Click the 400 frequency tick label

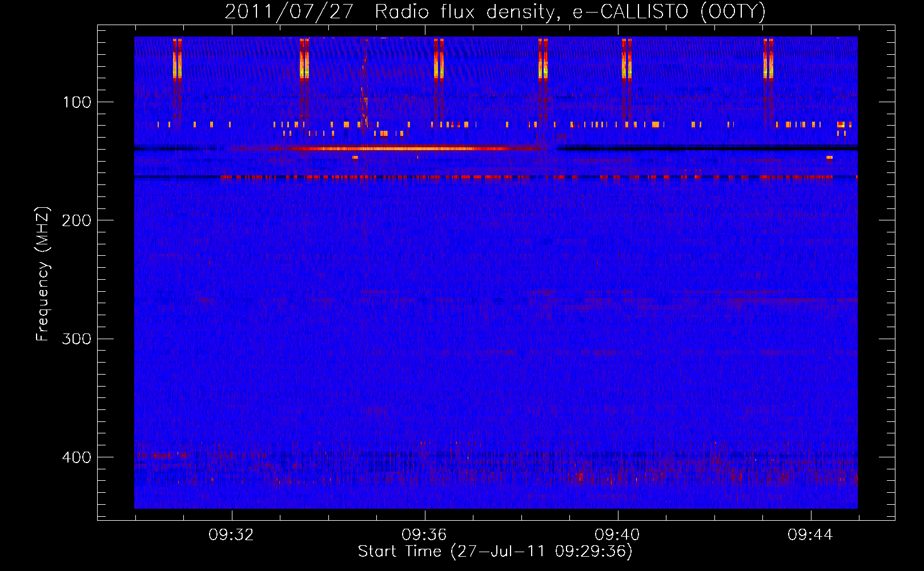[77, 457]
